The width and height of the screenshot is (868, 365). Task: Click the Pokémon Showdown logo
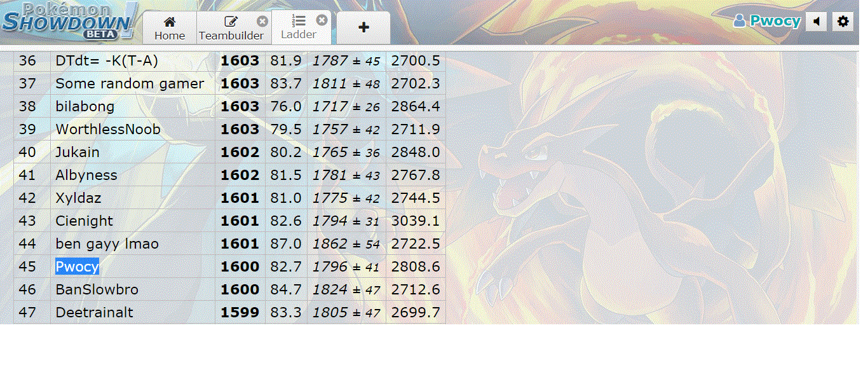pyautogui.click(x=70, y=20)
